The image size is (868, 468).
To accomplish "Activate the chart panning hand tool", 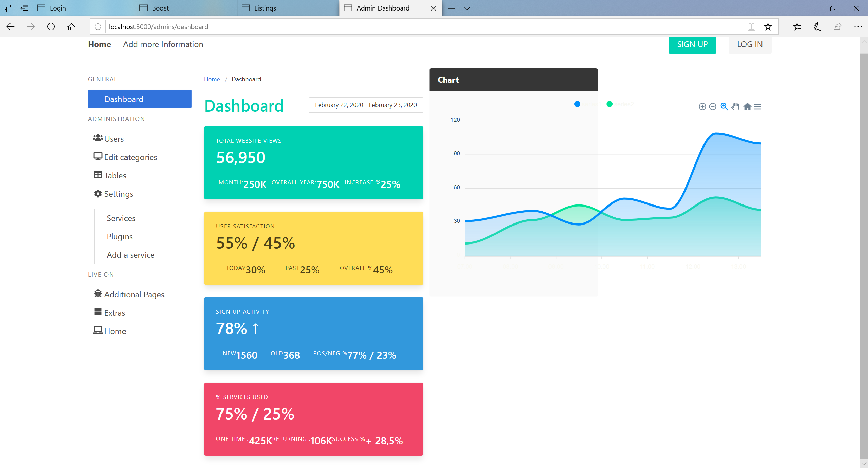I will point(735,106).
